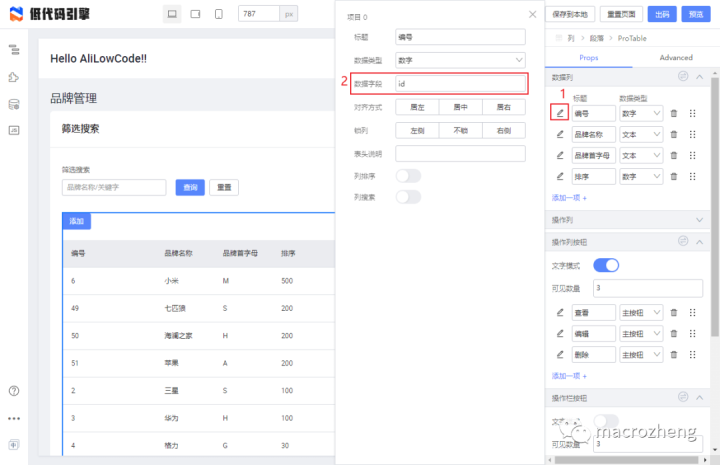Open data type dropdown for 品牌名称 row
The width and height of the screenshot is (720, 465).
click(x=641, y=134)
